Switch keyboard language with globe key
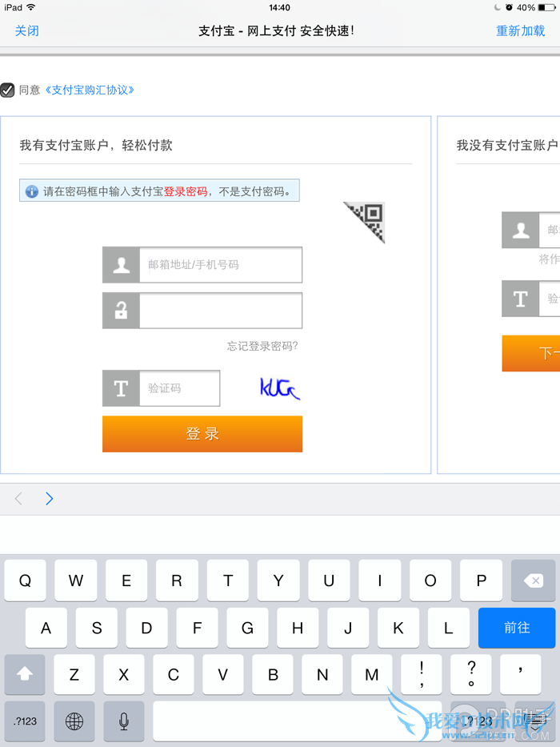The width and height of the screenshot is (560, 747). [x=74, y=721]
